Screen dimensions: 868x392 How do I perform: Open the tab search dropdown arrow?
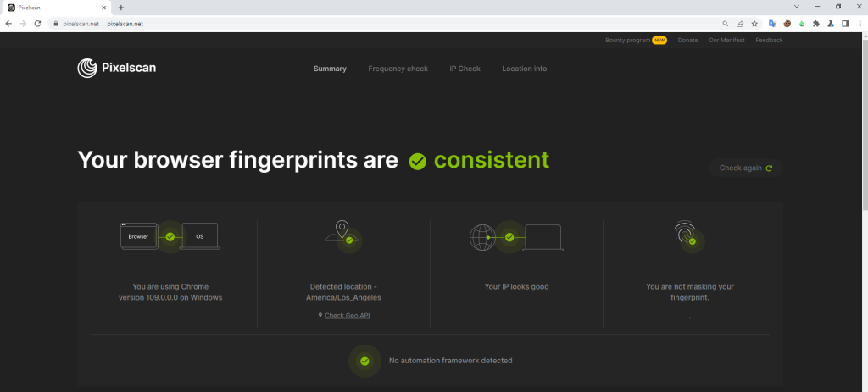[797, 7]
